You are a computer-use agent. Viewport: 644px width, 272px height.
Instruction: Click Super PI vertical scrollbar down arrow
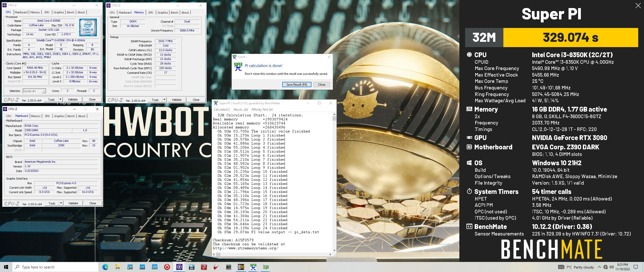click(334, 250)
